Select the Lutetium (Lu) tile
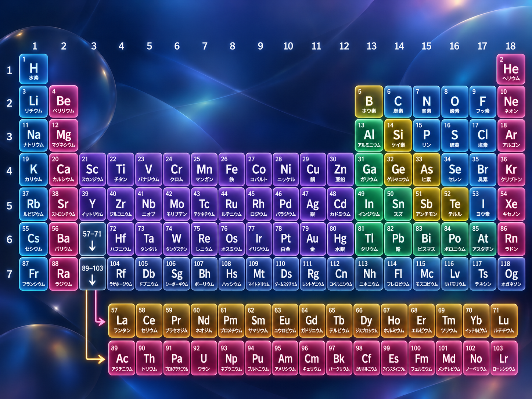Image resolution: width=532 pixels, height=399 pixels. pyautogui.click(x=504, y=320)
